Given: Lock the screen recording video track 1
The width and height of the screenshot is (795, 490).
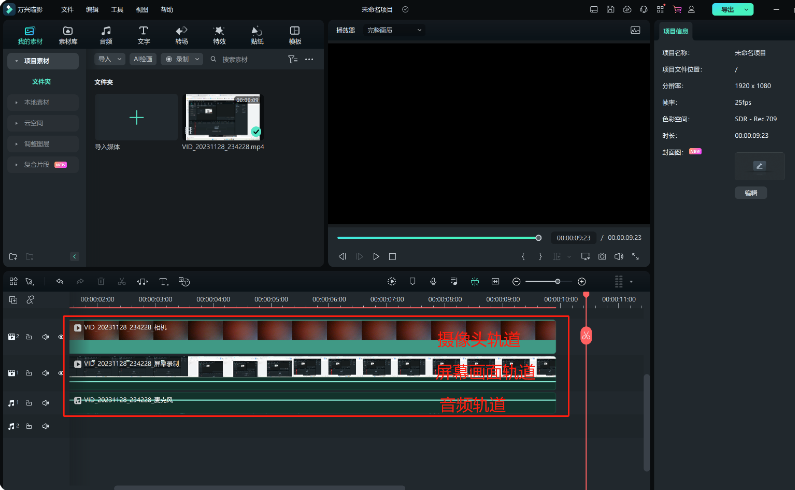Looking at the screenshot, I should coord(29,373).
